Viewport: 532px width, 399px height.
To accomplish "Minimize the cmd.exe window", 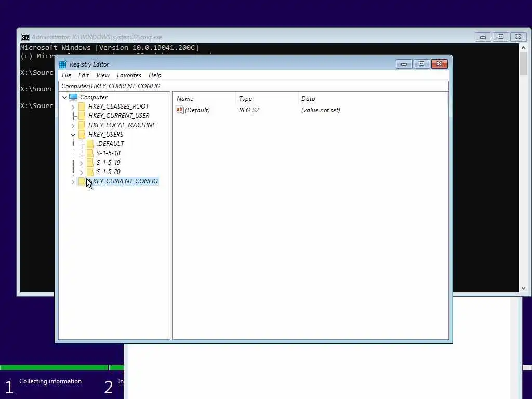I will pyautogui.click(x=483, y=37).
